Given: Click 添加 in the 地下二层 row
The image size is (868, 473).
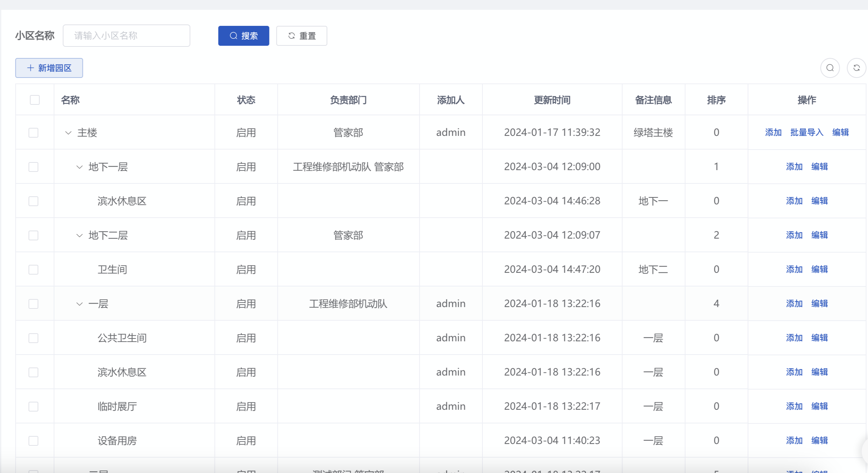Looking at the screenshot, I should pos(794,235).
